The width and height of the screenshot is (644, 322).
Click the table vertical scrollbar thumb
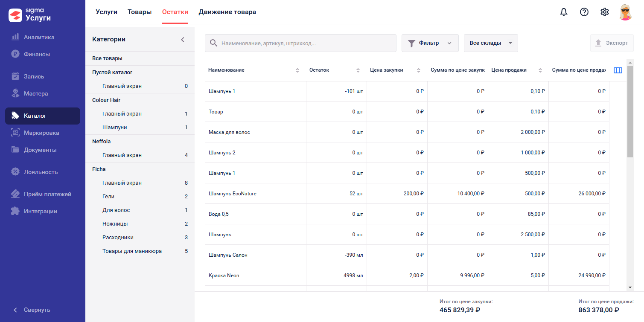tap(630, 112)
